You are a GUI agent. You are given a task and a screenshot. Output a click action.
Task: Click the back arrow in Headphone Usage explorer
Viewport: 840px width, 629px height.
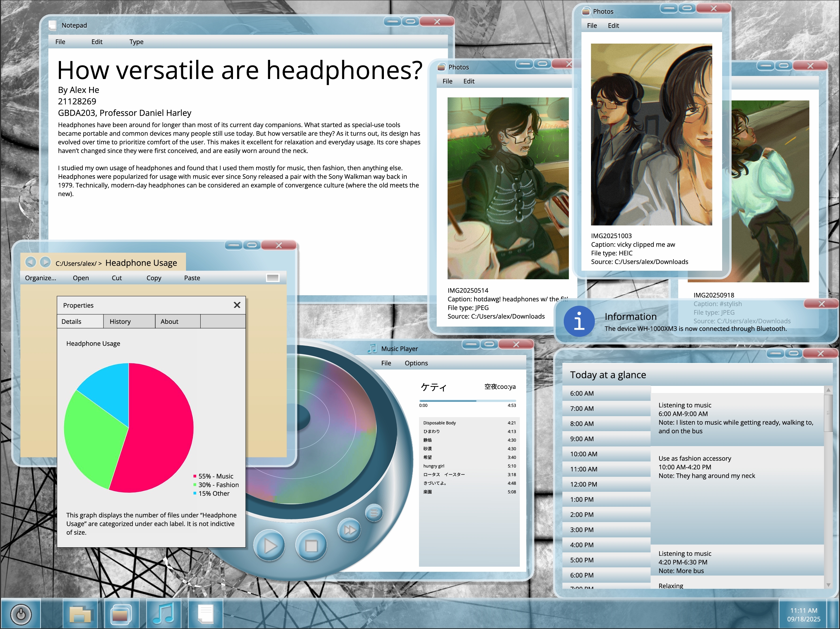point(31,262)
